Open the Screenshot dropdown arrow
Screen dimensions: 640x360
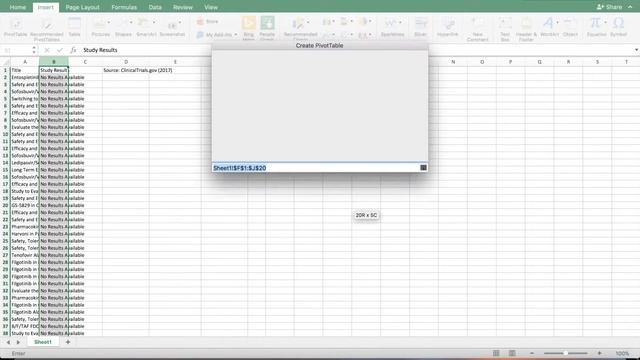180,22
